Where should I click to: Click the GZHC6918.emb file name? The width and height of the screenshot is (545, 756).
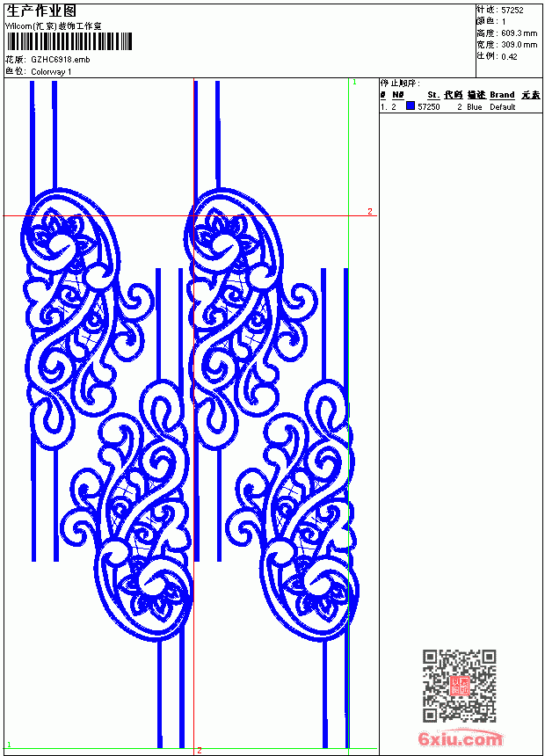[61, 60]
